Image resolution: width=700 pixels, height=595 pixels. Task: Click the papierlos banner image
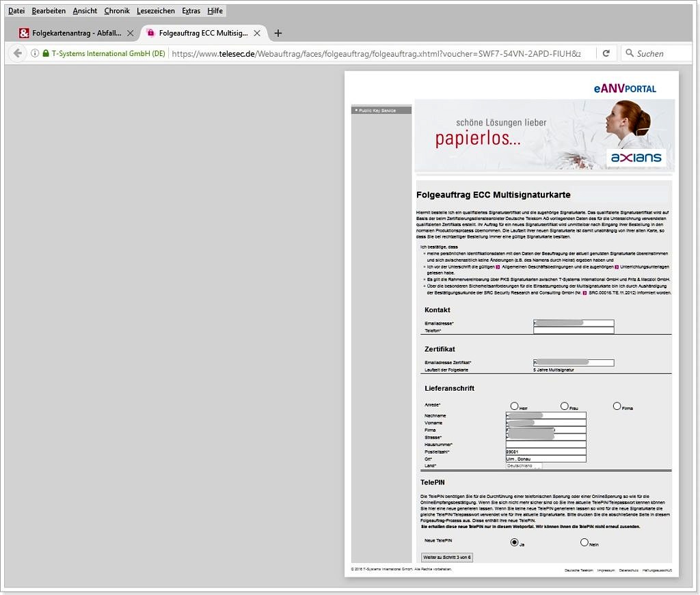[x=544, y=135]
